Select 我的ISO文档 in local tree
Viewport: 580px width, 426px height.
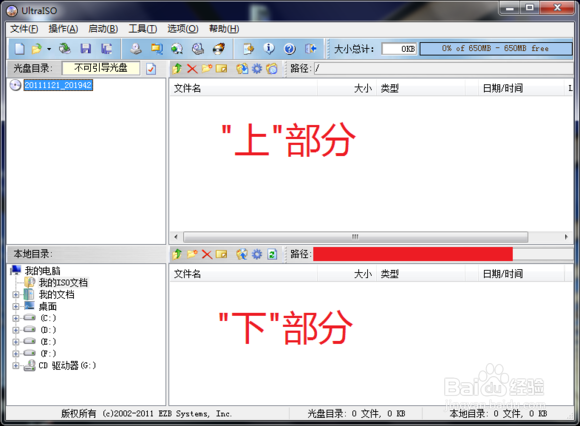click(63, 283)
